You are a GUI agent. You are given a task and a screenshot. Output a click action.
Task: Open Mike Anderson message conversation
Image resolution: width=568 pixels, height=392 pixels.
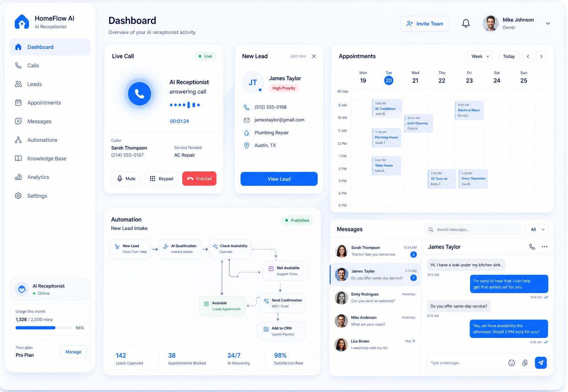pyautogui.click(x=376, y=321)
